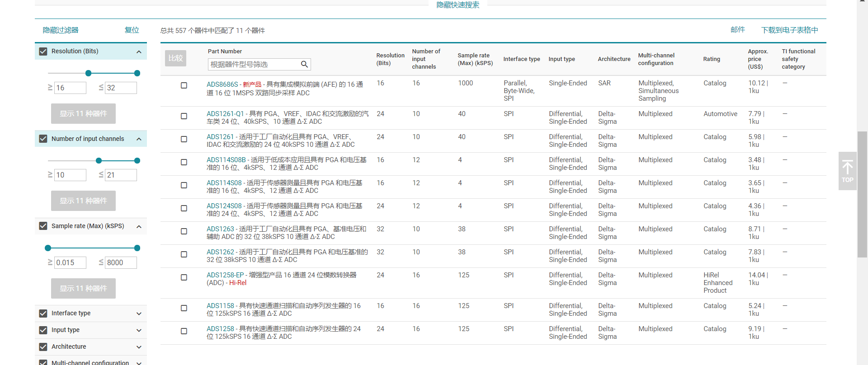Toggle the Sample rate (Max) filter checkbox
Image resolution: width=868 pixels, height=365 pixels.
(x=43, y=226)
